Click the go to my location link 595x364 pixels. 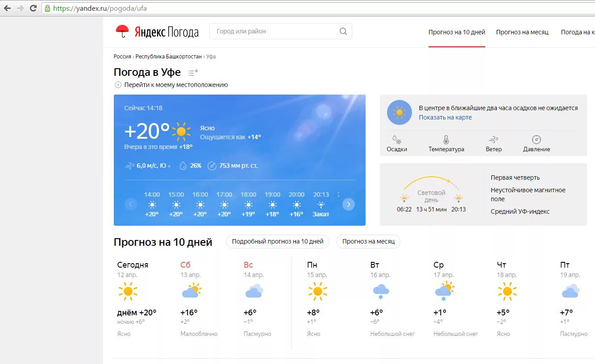pos(176,85)
